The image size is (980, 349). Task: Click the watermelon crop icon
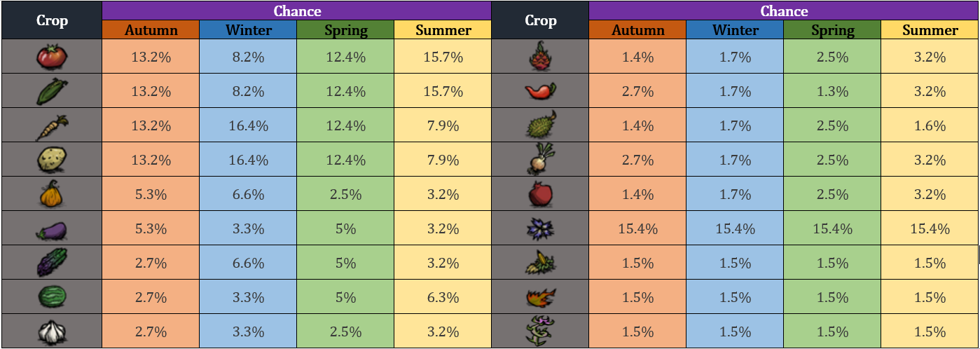[51, 297]
